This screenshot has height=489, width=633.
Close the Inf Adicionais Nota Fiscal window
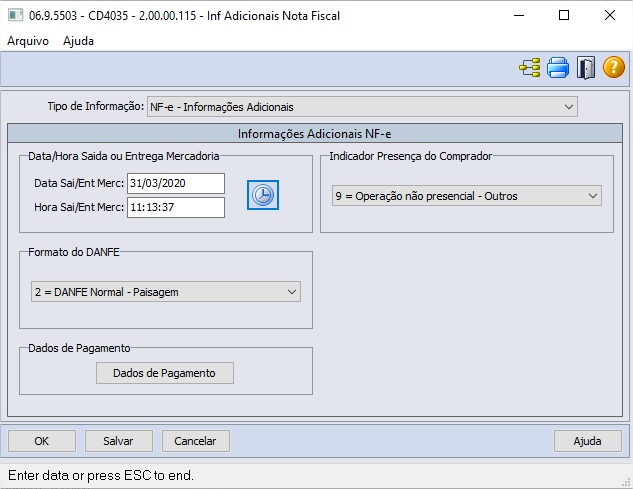610,15
